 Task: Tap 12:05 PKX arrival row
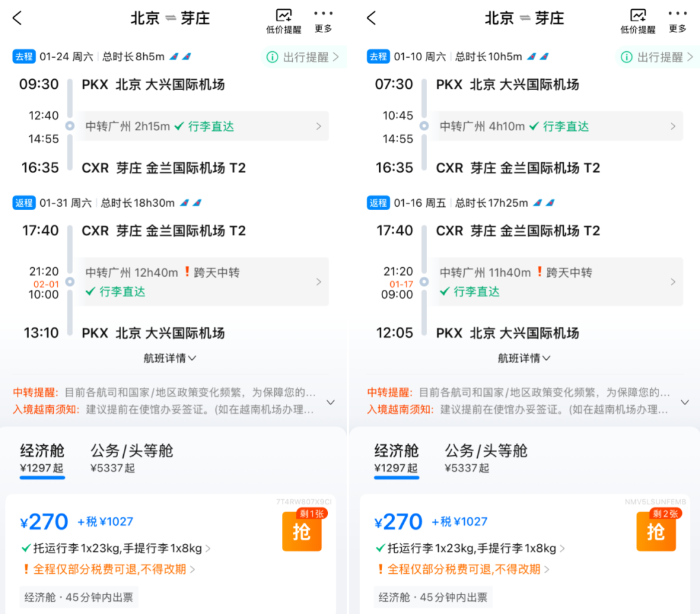(478, 333)
